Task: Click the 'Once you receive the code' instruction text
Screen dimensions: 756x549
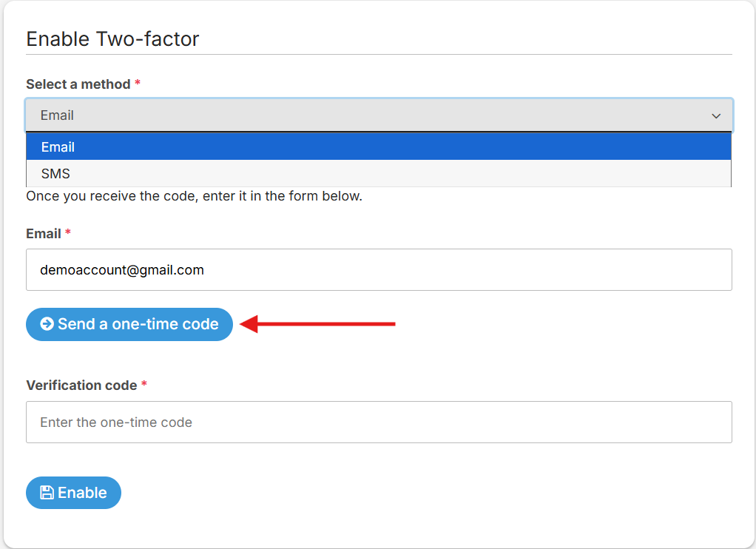Action: pos(194,197)
